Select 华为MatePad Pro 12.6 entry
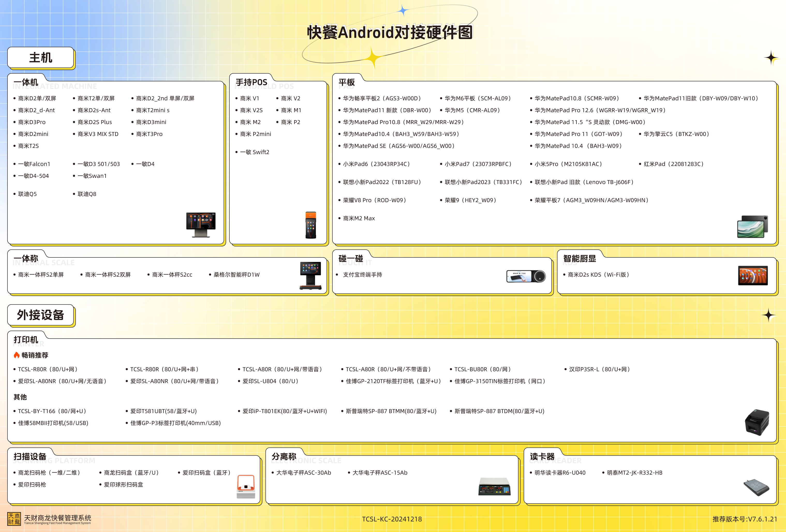 601,110
